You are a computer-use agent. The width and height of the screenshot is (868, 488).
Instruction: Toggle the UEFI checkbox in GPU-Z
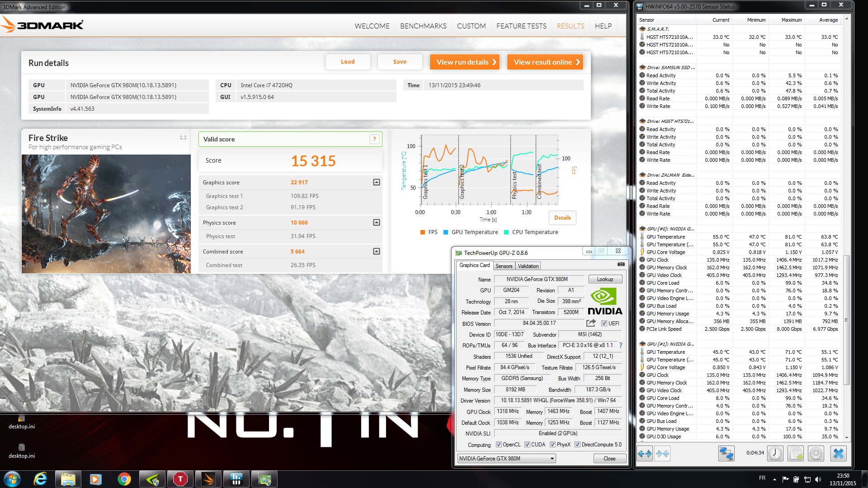(x=604, y=324)
